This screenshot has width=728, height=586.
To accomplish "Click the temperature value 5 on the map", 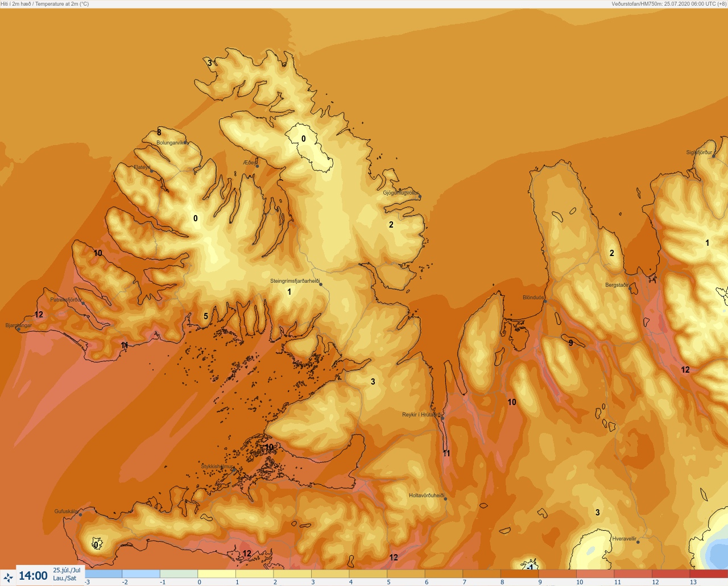I will [206, 316].
